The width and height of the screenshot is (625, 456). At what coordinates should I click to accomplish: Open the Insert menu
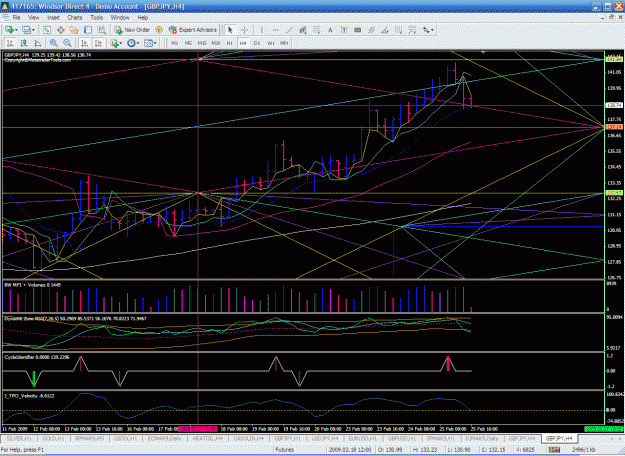coord(53,18)
